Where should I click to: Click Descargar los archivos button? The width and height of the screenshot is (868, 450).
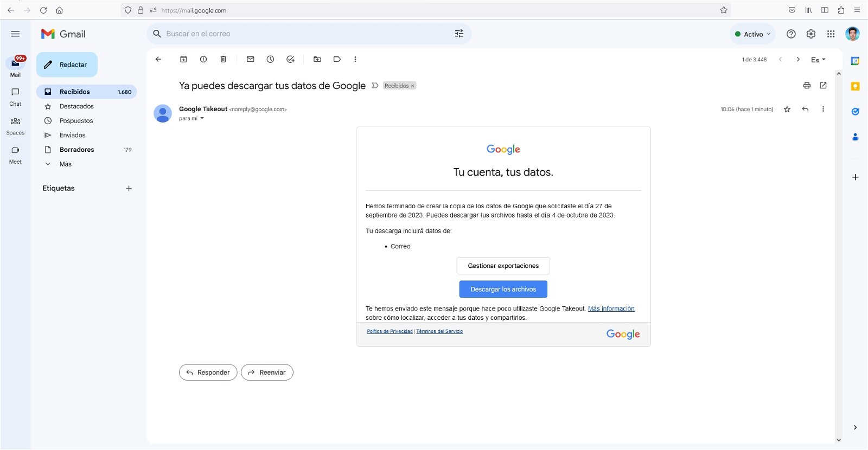click(503, 289)
